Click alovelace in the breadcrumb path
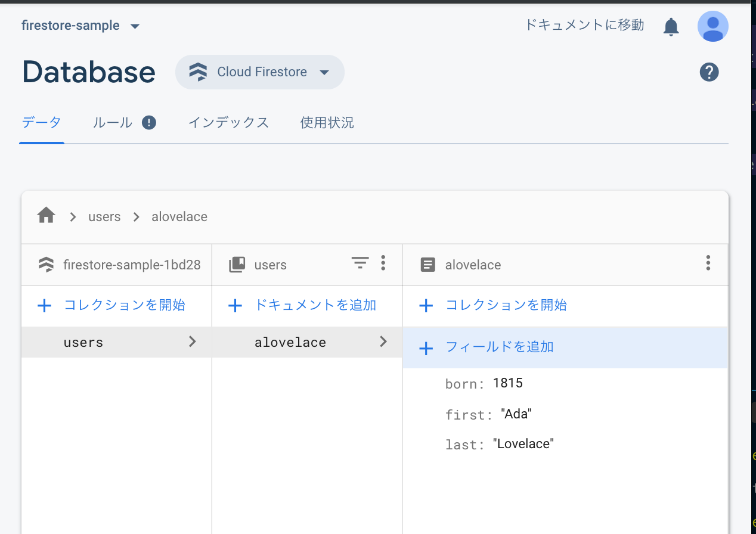The width and height of the screenshot is (756, 534). 179,216
